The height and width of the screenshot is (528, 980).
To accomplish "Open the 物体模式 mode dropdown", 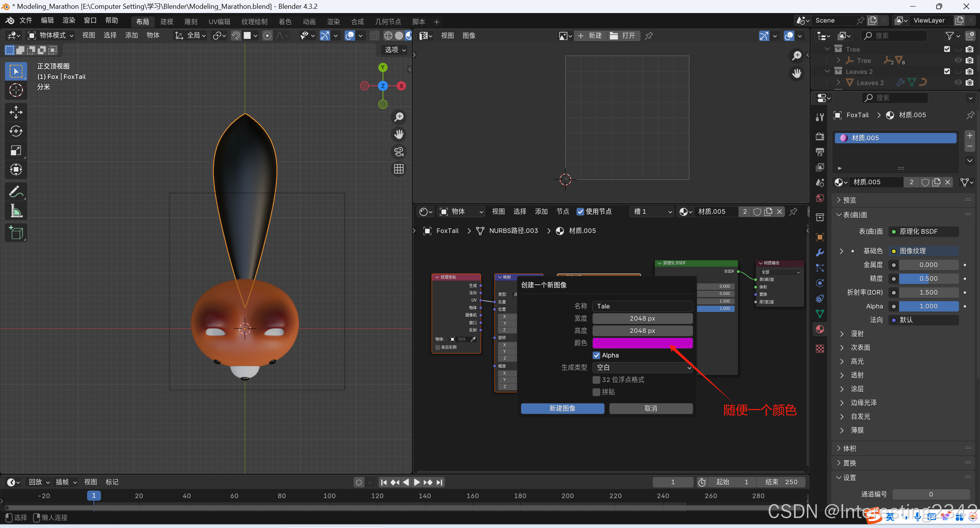I will tap(51, 36).
